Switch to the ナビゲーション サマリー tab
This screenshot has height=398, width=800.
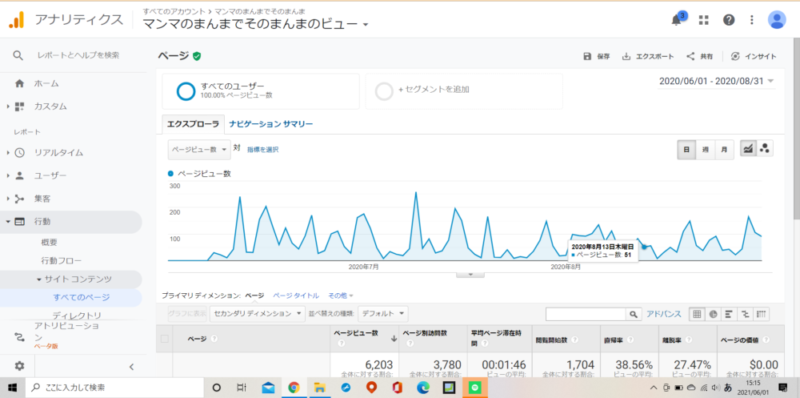point(271,124)
